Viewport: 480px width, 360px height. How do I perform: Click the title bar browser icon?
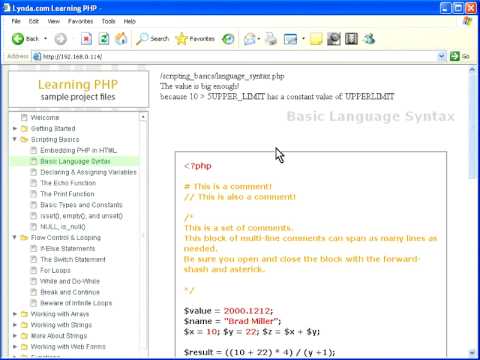click(6, 8)
